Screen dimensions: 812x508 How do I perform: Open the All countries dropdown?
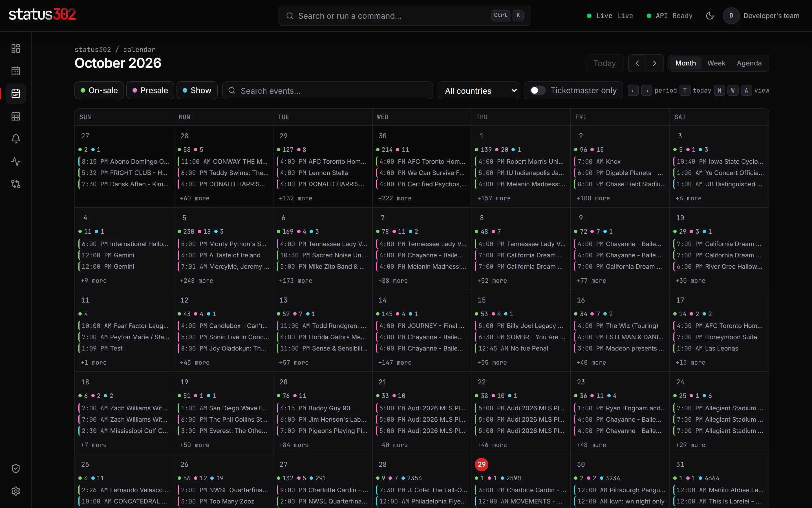tap(478, 90)
